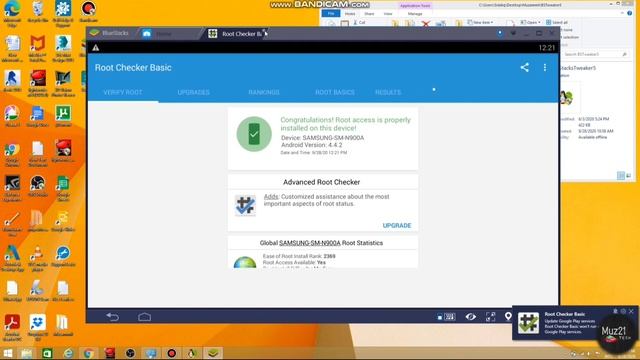Open Internet Explorer from the taskbar

point(68,353)
